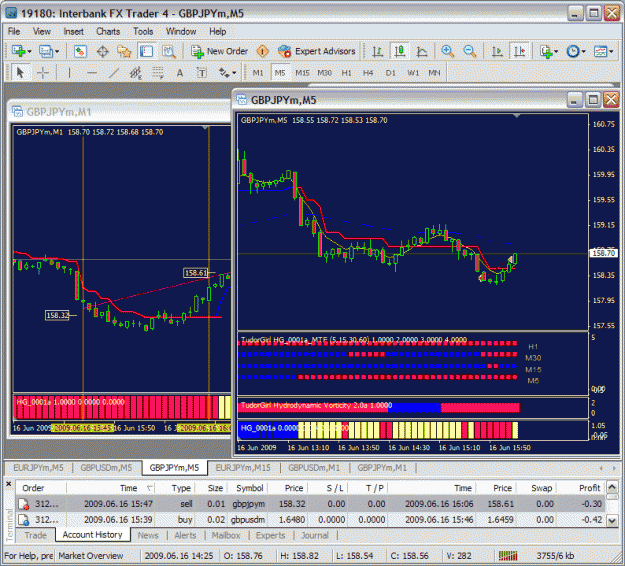Open the Trade tab in Terminal

(35, 535)
